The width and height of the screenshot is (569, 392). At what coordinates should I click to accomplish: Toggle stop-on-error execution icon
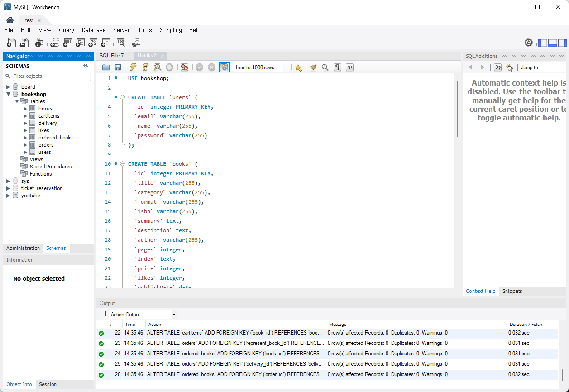click(x=184, y=67)
